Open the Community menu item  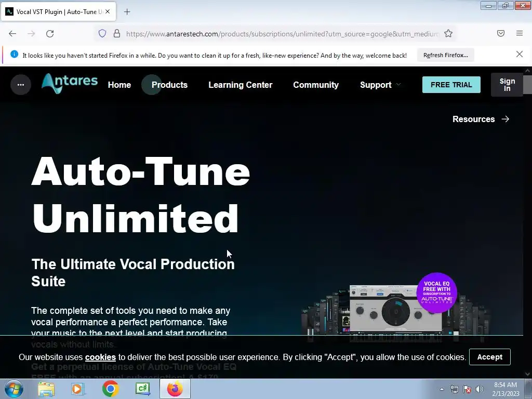click(316, 85)
